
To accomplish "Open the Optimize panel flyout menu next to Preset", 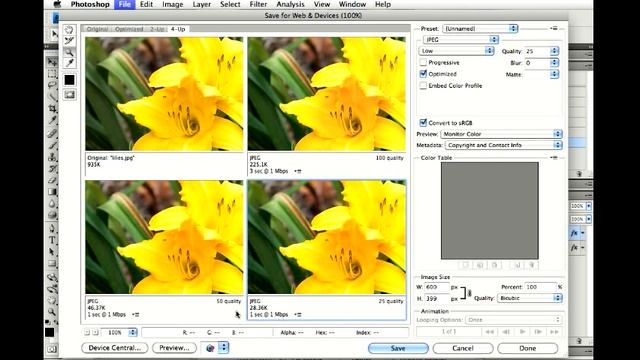I will point(553,28).
